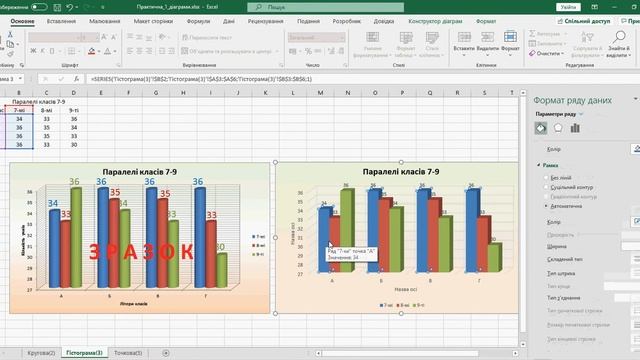Select the Fill & Line bucket icon
This screenshot has height=360, width=640.
(541, 128)
